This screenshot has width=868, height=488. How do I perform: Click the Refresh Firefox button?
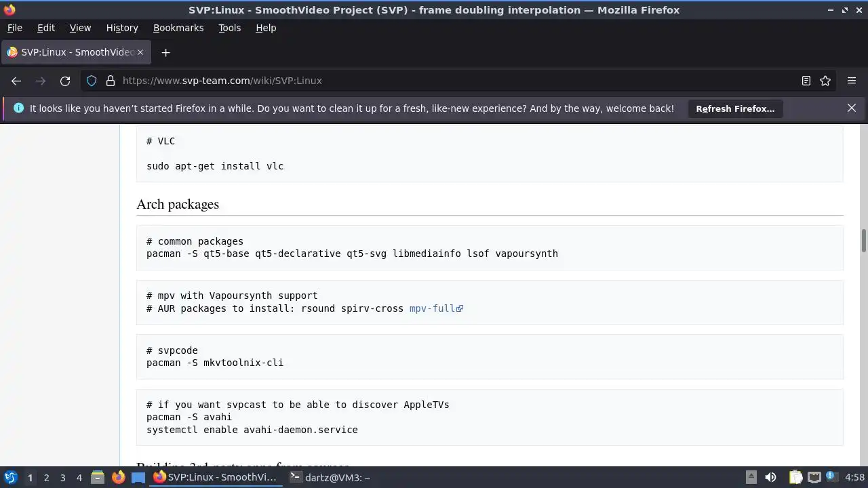tap(735, 108)
